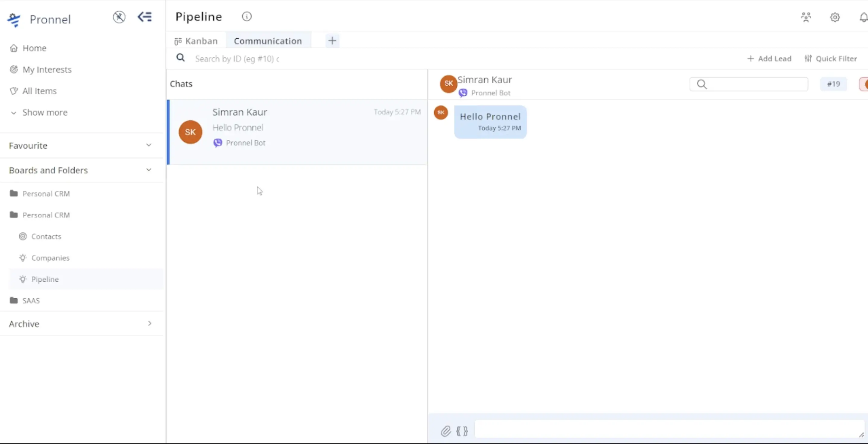Collapse Boards and Folders section

(x=149, y=170)
